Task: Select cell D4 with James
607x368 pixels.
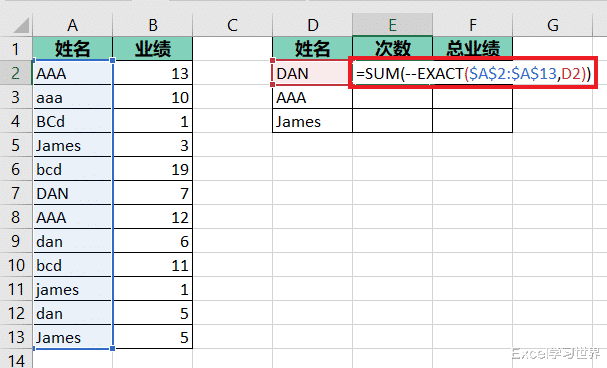Action: pos(312,121)
